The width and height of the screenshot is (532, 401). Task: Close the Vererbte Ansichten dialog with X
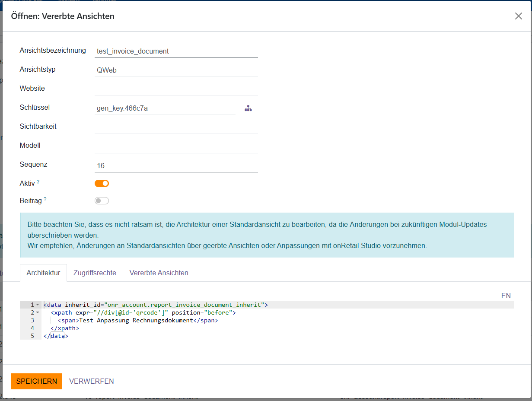pyautogui.click(x=518, y=16)
